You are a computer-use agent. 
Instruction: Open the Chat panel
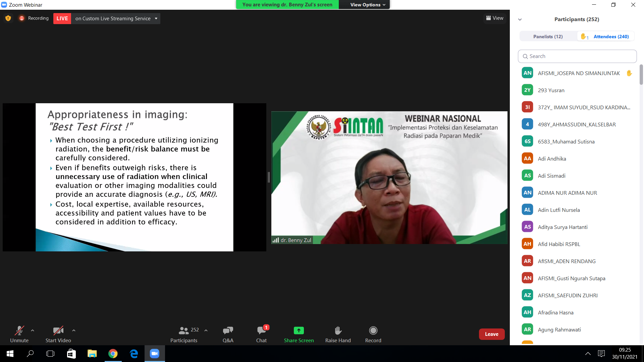point(262,334)
